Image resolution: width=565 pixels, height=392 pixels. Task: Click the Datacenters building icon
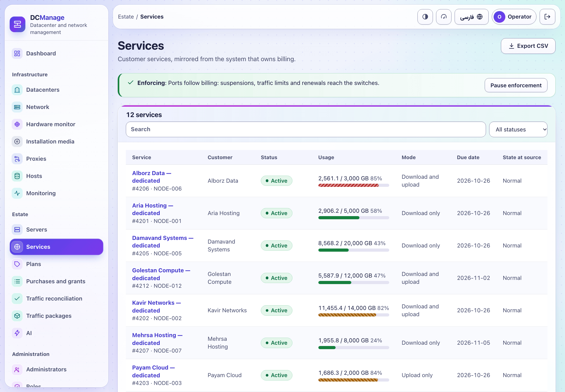[x=17, y=90]
